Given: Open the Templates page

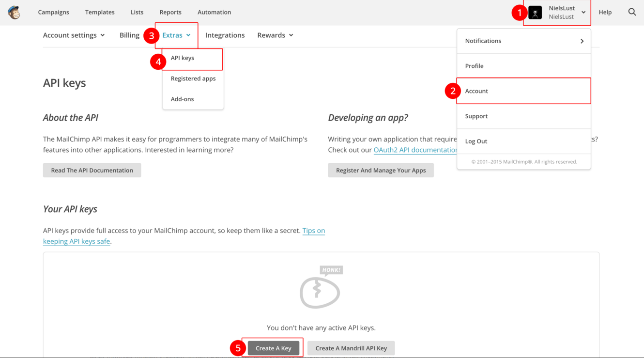Looking at the screenshot, I should [100, 12].
